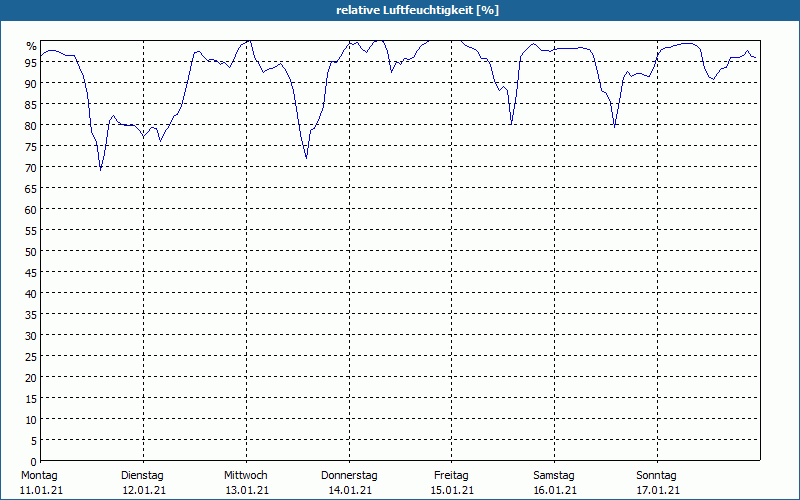Click the 'Mittwoch' day label
Image resolution: width=800 pixels, height=500 pixels.
pos(246,475)
